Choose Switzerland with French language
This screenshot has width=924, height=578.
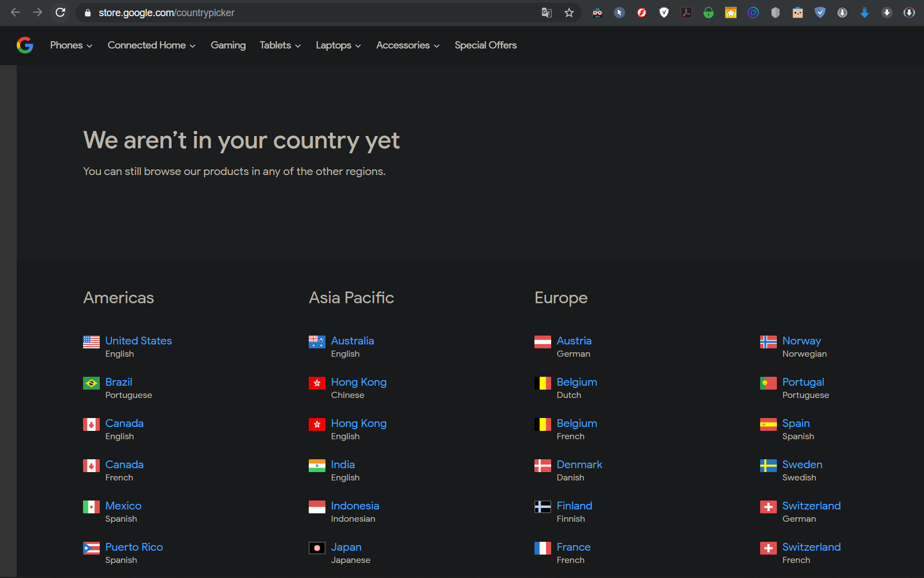click(x=811, y=547)
